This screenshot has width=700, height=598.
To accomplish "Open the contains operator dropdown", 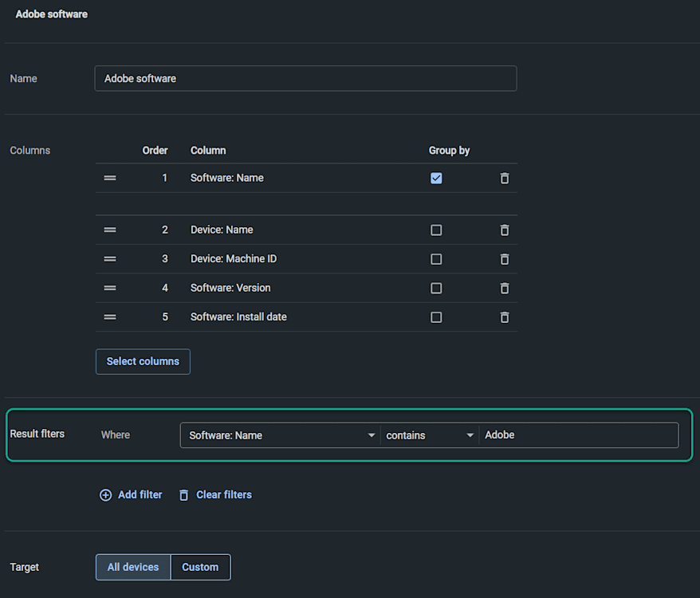I will (430, 435).
